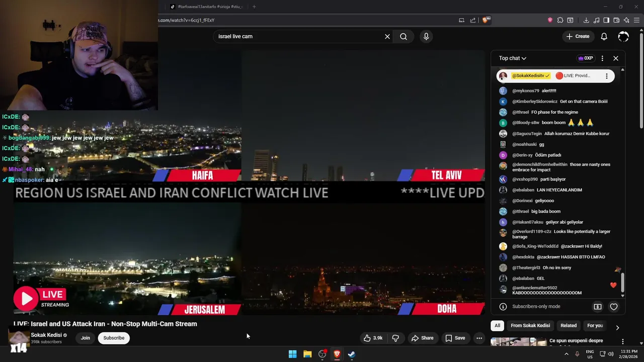Viewport: 644px width, 362px height.
Task: Click the live stream video player
Action: pos(249,183)
